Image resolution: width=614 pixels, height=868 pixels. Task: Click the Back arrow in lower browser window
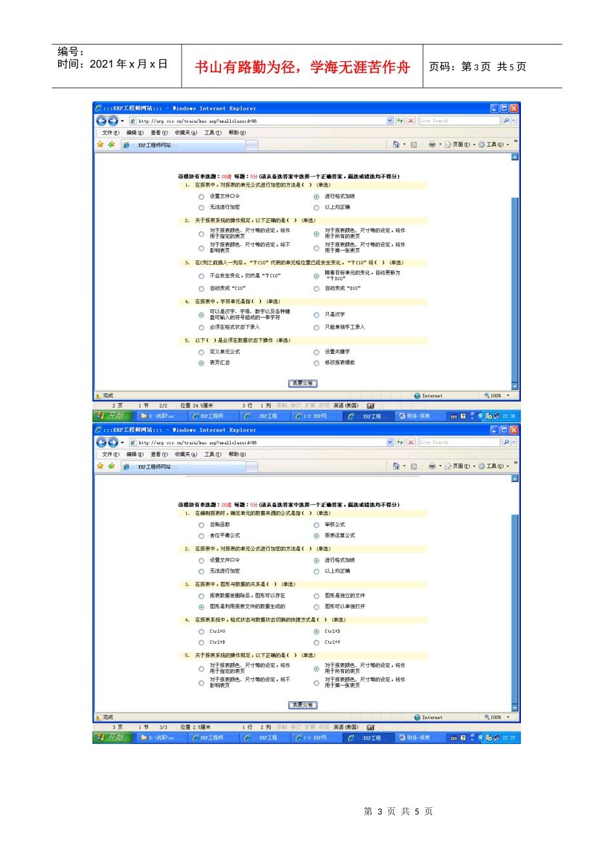click(x=101, y=442)
